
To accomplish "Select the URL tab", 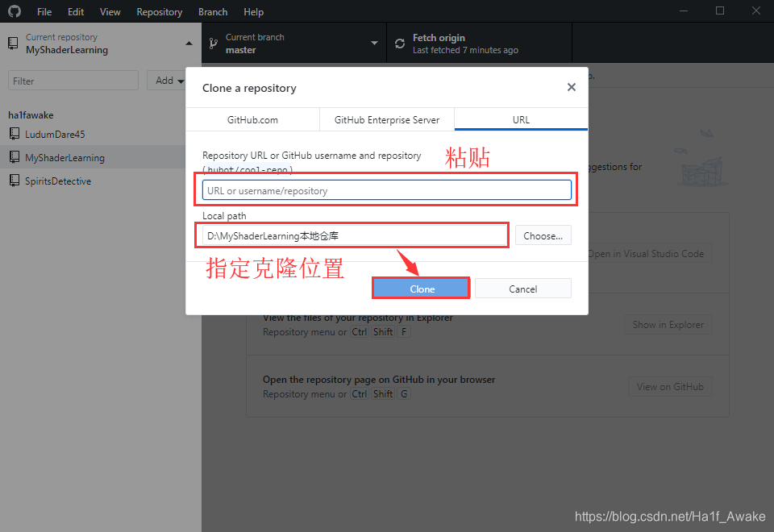I will [521, 120].
